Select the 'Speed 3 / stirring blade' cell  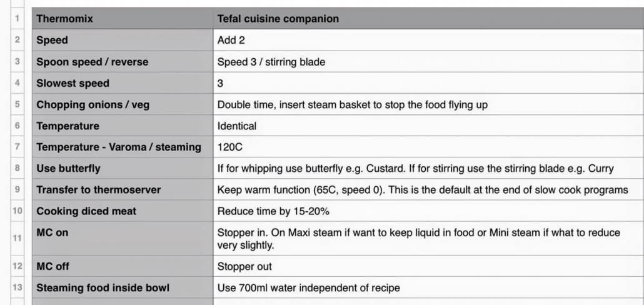[425, 62]
